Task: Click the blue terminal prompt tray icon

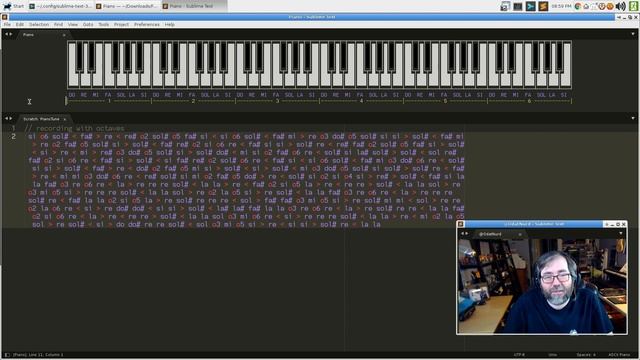Action: point(530,6)
